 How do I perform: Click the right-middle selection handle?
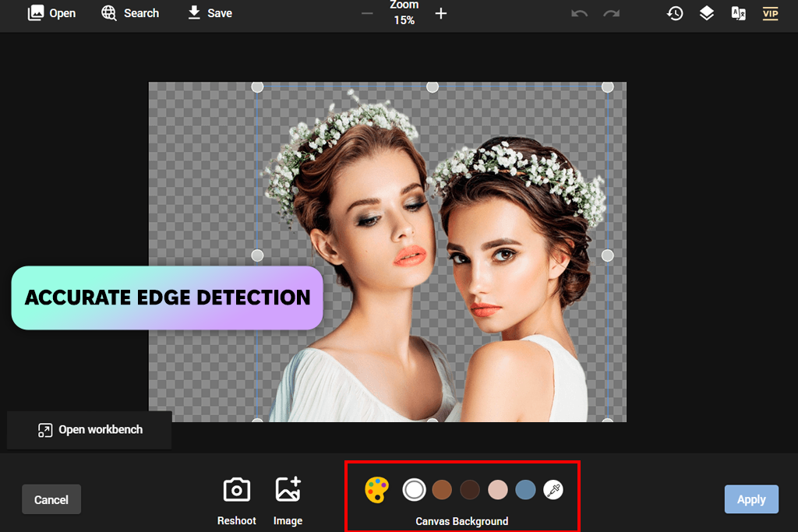coord(607,255)
